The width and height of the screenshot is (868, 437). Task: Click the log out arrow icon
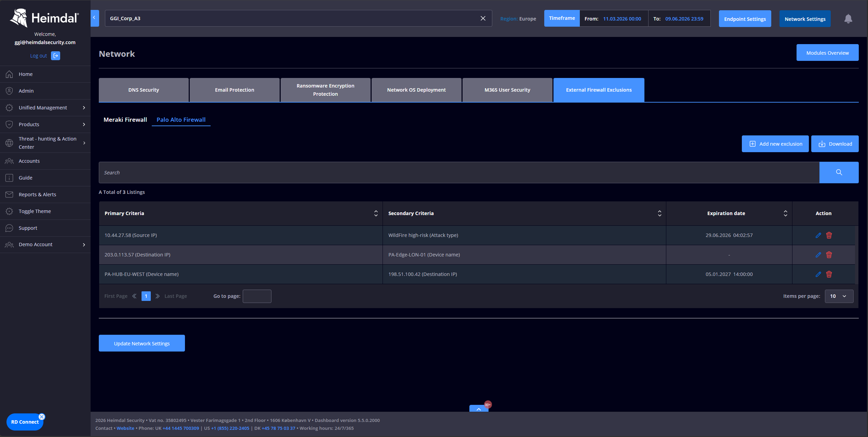click(55, 56)
